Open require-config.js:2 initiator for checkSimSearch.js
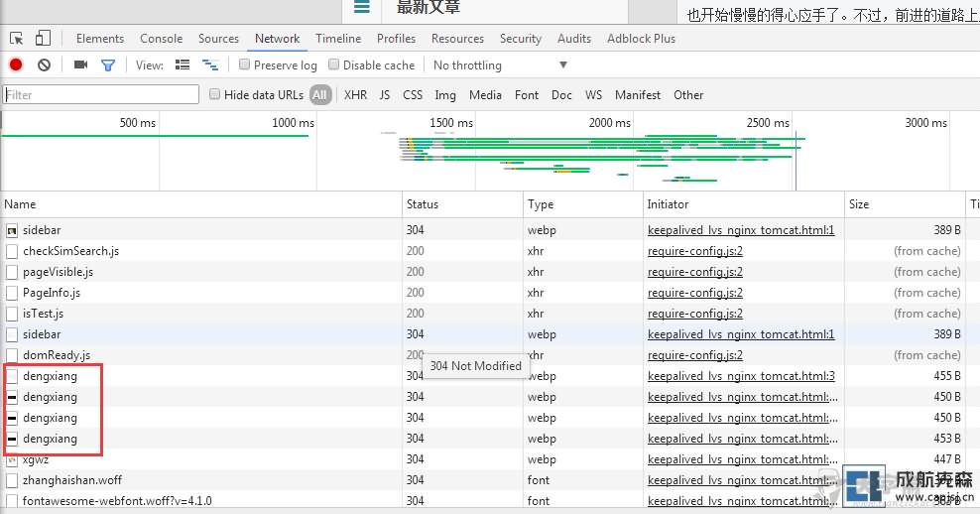The image size is (980, 514). coord(695,251)
